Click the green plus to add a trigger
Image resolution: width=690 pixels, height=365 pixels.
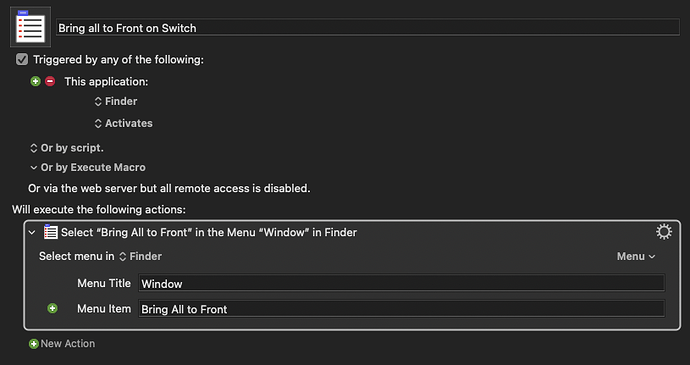(36, 81)
